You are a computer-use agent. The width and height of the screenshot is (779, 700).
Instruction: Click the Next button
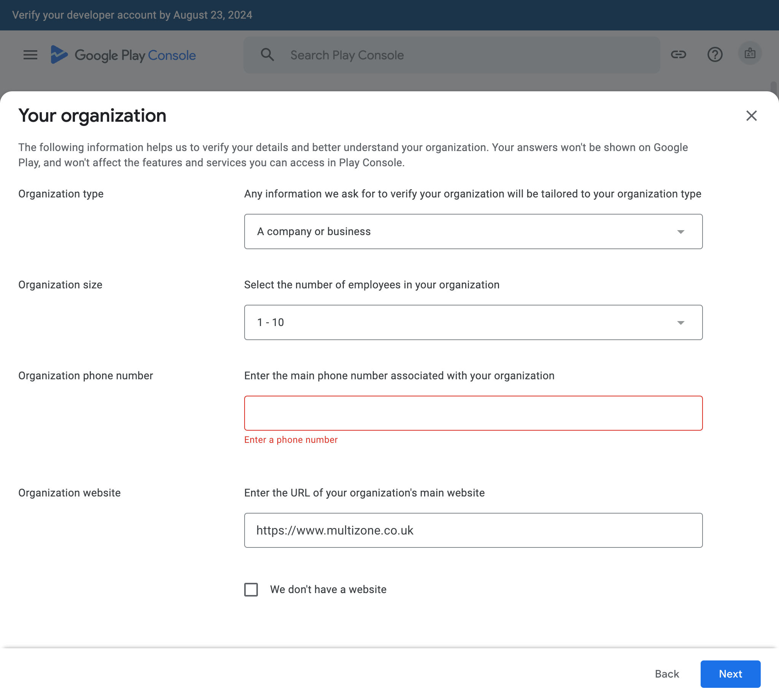(730, 674)
